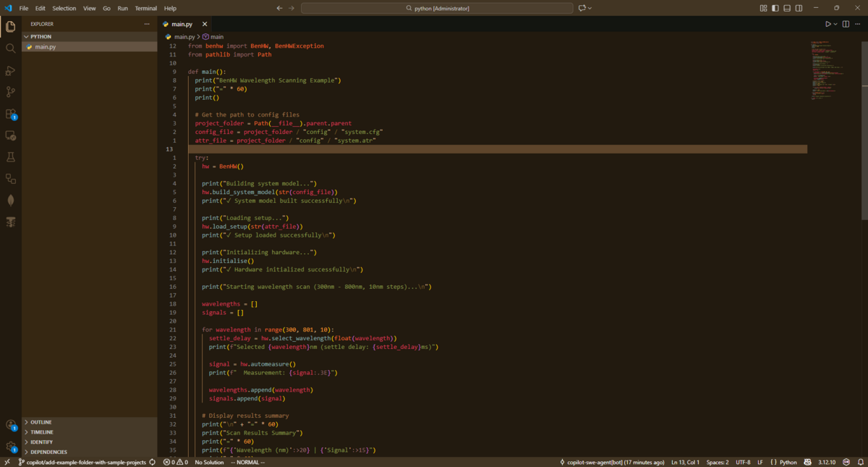Click the copilot/add-example-folder branch name
Viewport: 868px width, 467px height.
point(86,462)
